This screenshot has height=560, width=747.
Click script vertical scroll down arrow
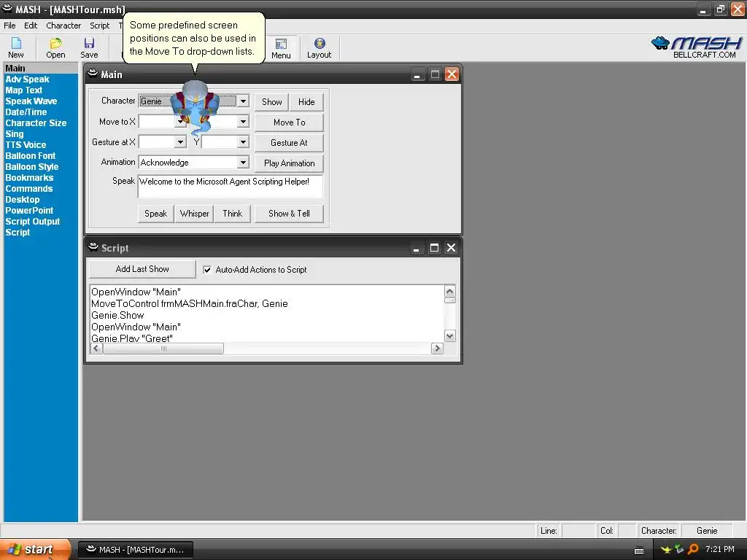click(x=449, y=336)
